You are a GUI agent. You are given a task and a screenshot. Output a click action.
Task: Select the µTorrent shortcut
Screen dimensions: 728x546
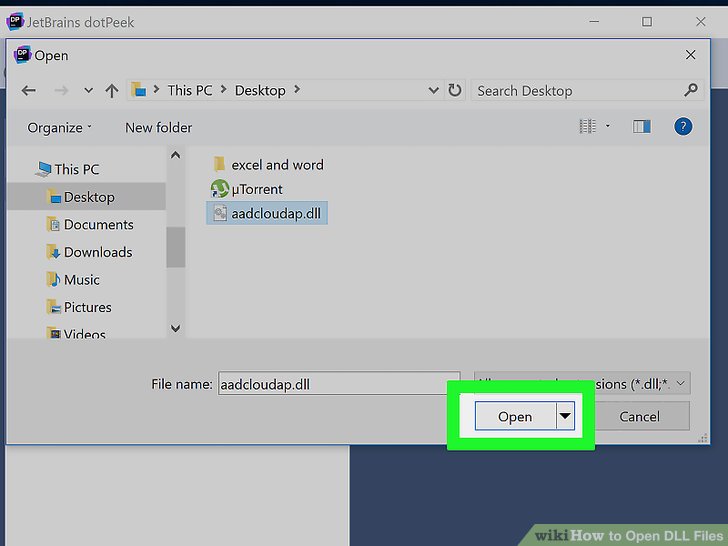247,189
